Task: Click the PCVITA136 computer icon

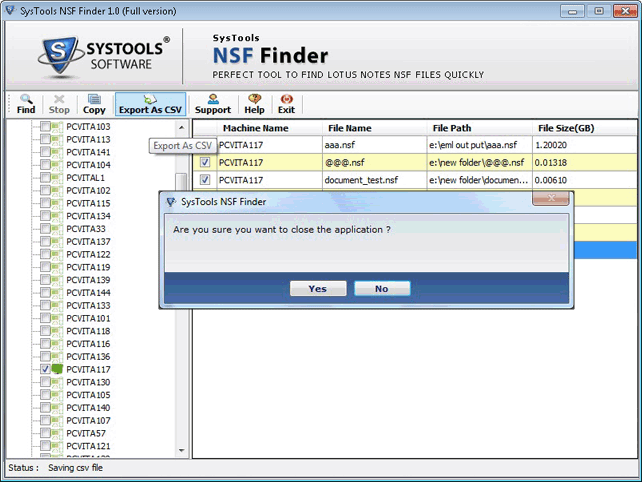Action: coord(57,356)
